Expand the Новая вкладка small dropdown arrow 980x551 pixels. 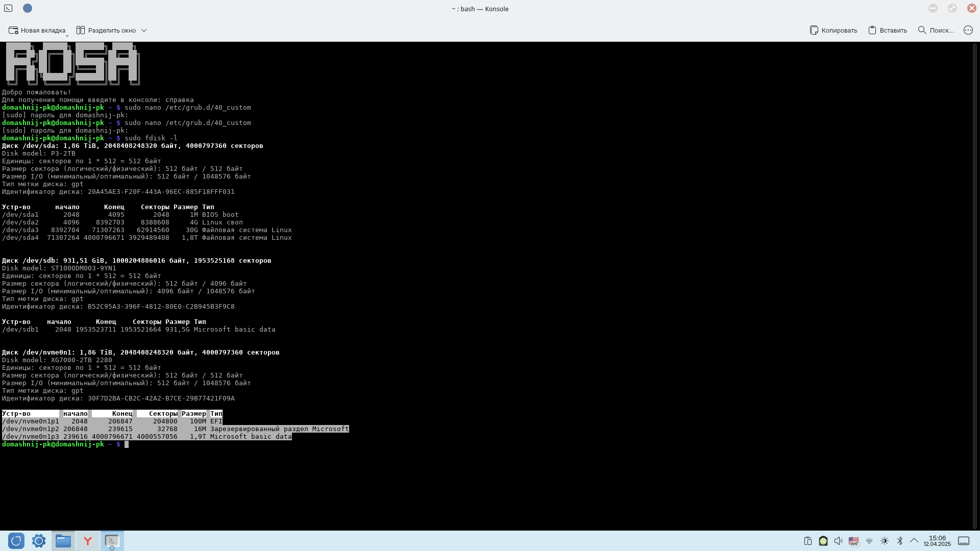[67, 36]
